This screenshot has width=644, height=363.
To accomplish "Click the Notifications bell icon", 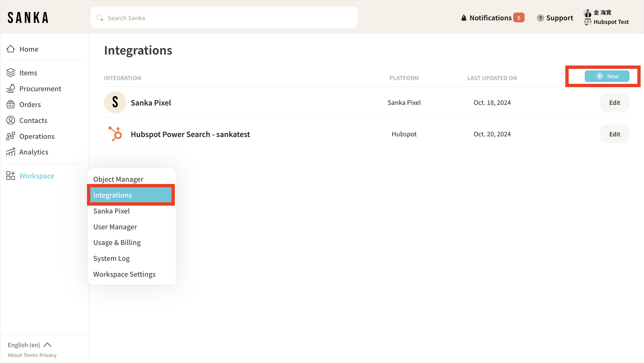I will click(x=464, y=18).
